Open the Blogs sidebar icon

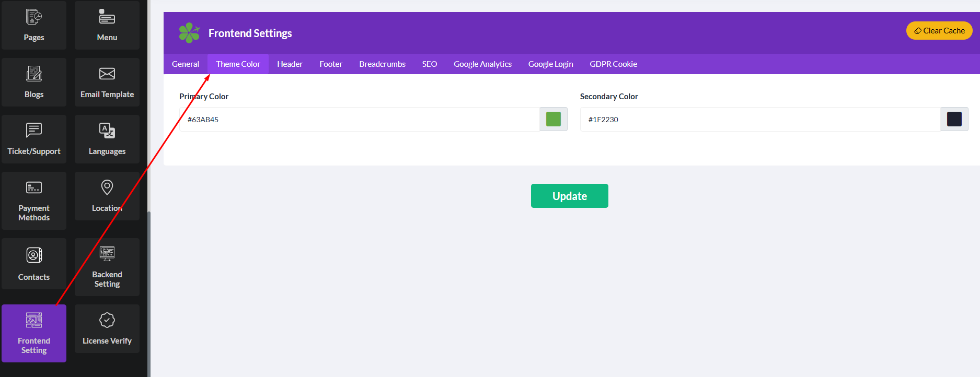[x=34, y=74]
